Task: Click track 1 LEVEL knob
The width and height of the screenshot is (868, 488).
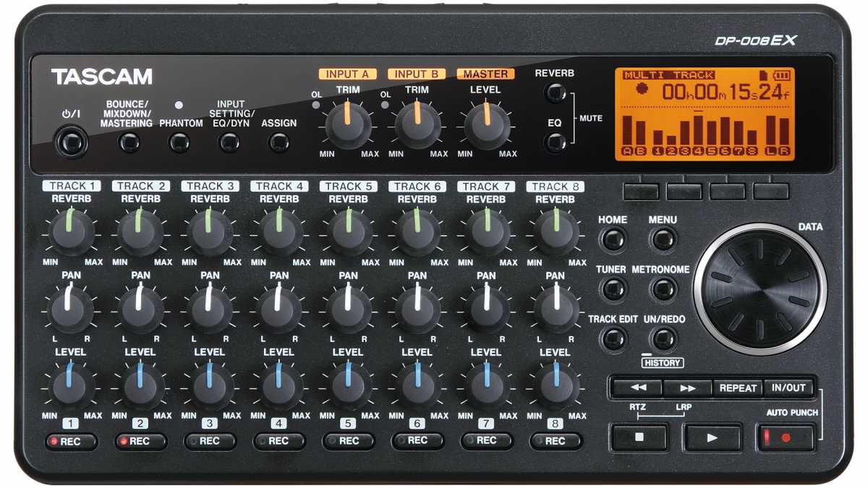Action: (71, 385)
